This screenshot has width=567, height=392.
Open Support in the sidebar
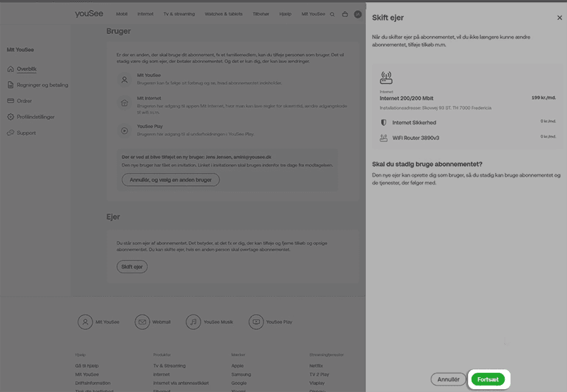click(x=26, y=133)
